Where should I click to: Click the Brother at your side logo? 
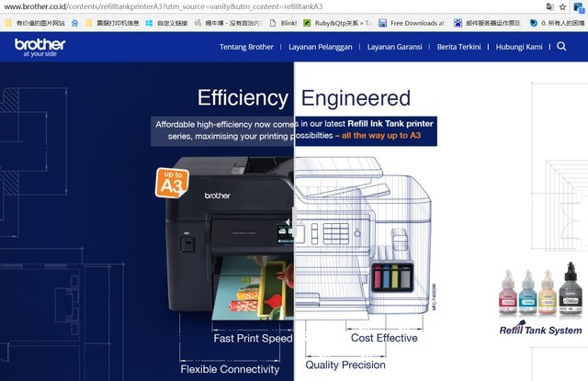pyautogui.click(x=40, y=47)
